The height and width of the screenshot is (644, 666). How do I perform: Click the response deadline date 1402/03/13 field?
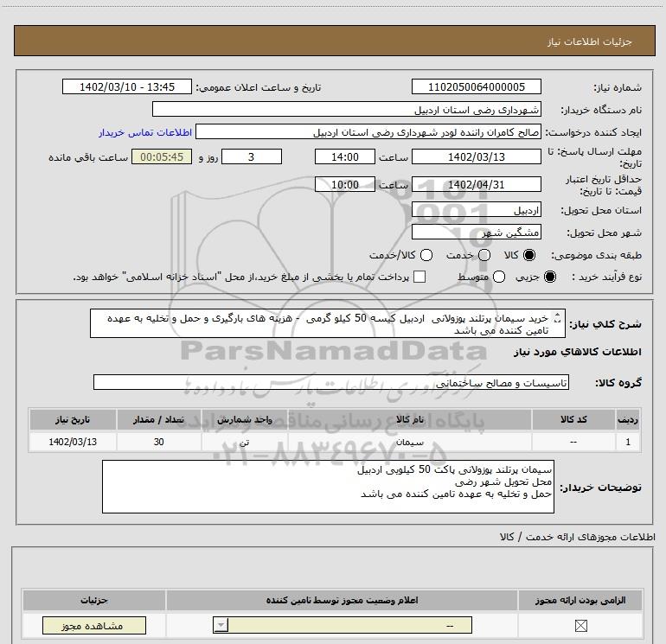coord(476,156)
